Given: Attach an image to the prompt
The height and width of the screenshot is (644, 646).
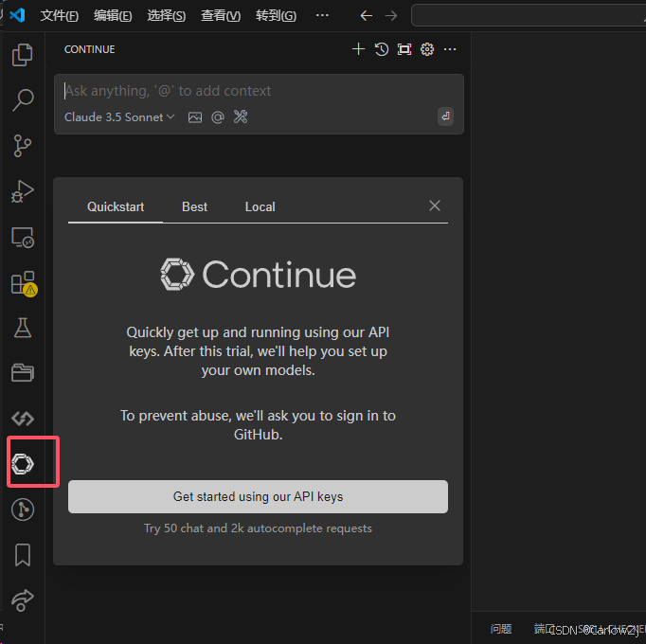Looking at the screenshot, I should pos(195,117).
